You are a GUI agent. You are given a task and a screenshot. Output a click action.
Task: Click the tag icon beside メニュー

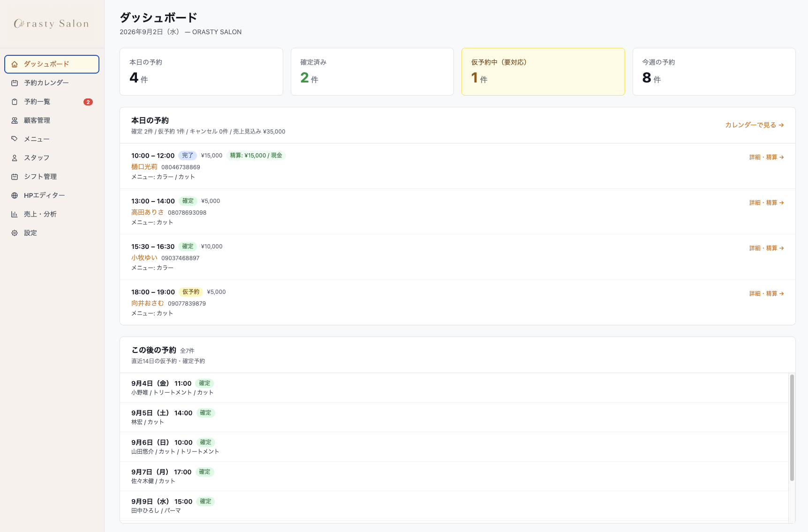[15, 139]
